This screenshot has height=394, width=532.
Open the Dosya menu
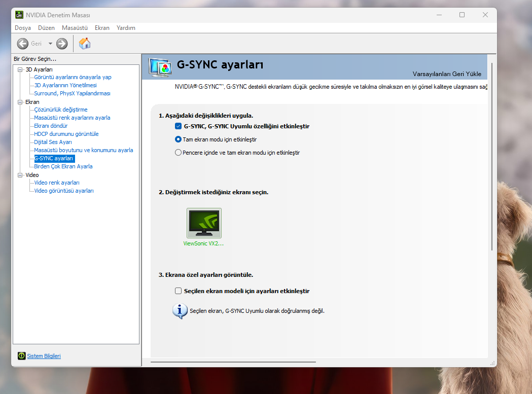pos(23,28)
